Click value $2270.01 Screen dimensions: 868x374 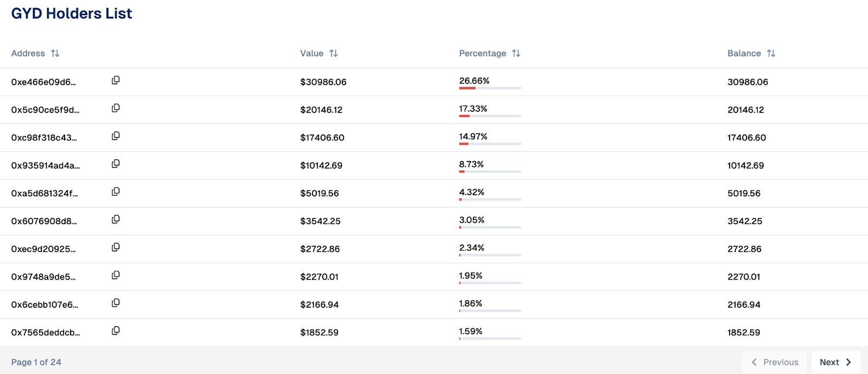point(320,276)
